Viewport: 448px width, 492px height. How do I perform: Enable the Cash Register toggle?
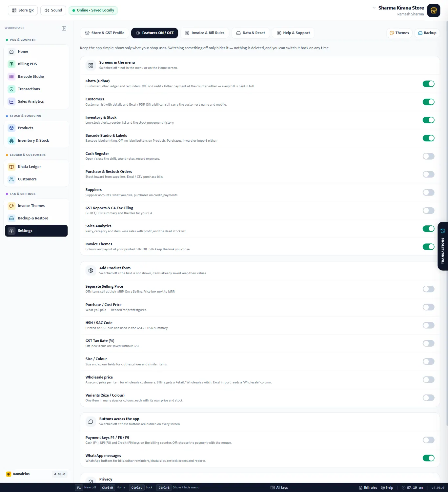pyautogui.click(x=428, y=156)
